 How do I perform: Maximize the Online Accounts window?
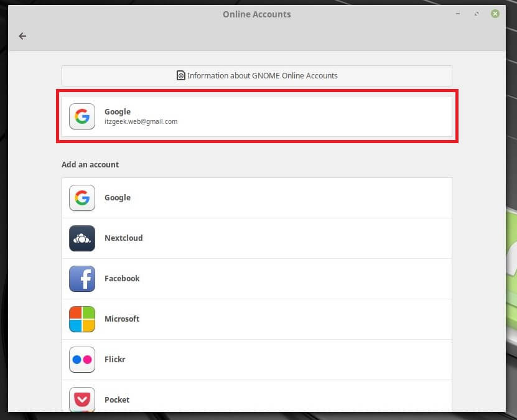pos(477,14)
